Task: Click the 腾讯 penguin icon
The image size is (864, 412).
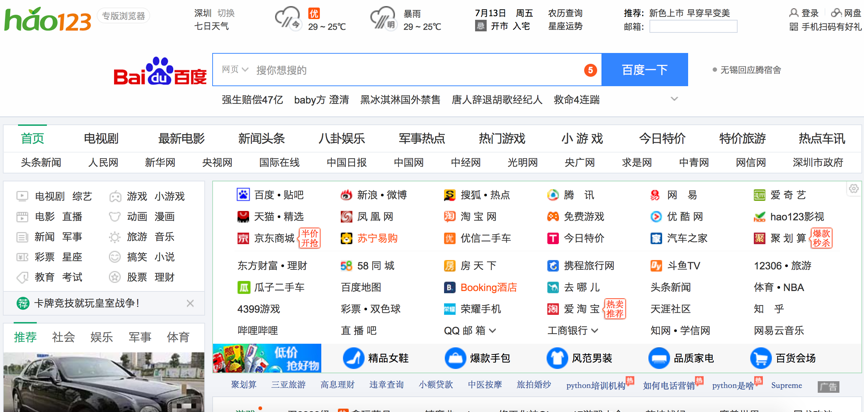Action: coord(553,194)
